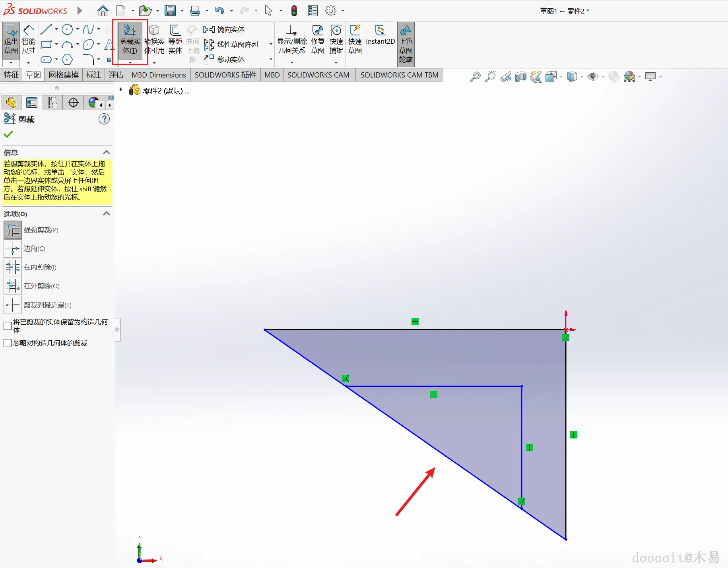
Task: Select the Smart Dimension (智能尺寸) tool
Action: [28, 39]
